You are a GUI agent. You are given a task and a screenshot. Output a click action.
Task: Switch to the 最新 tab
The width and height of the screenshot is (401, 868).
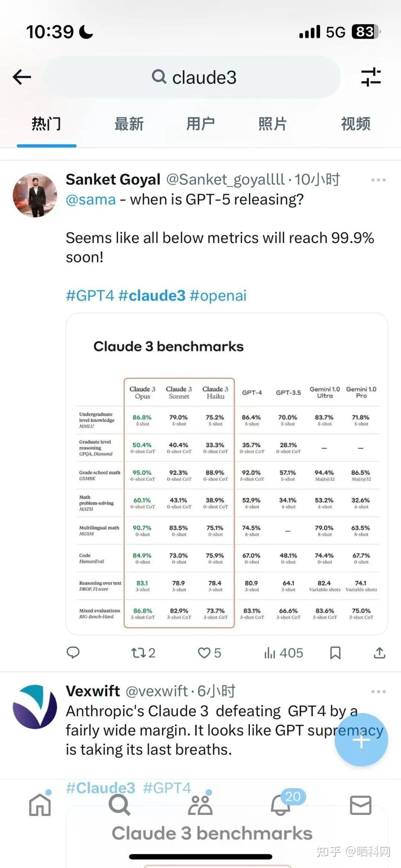pos(129,124)
